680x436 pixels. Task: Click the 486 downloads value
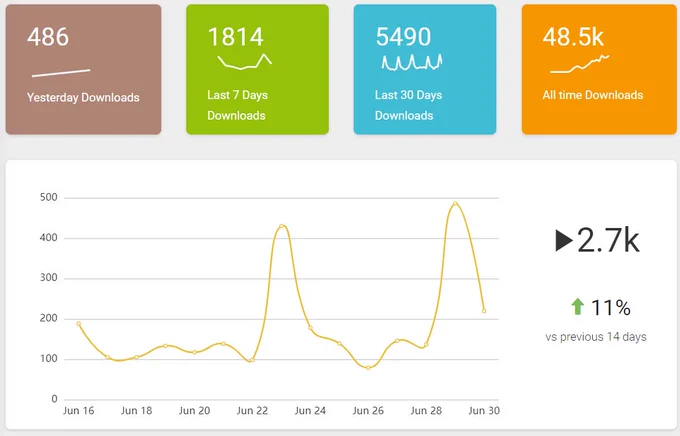tap(48, 37)
